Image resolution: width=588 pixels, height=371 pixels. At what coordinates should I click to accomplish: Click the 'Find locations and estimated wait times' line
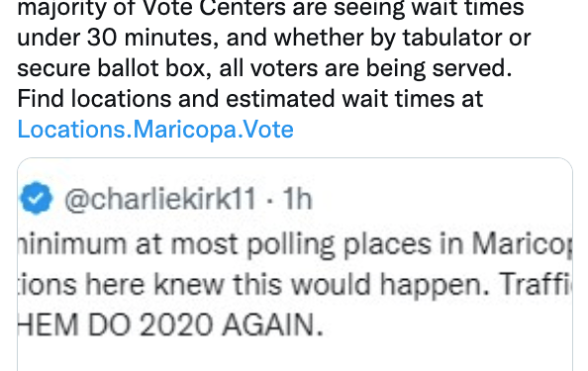coord(250,99)
